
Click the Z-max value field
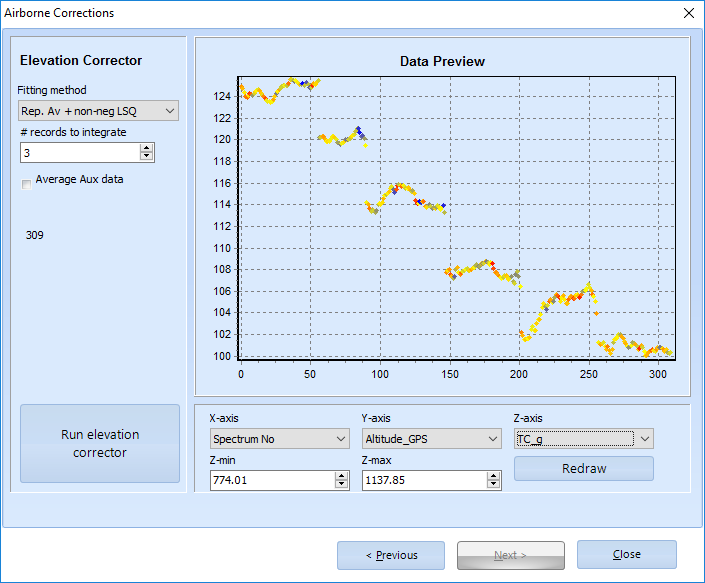click(x=423, y=480)
